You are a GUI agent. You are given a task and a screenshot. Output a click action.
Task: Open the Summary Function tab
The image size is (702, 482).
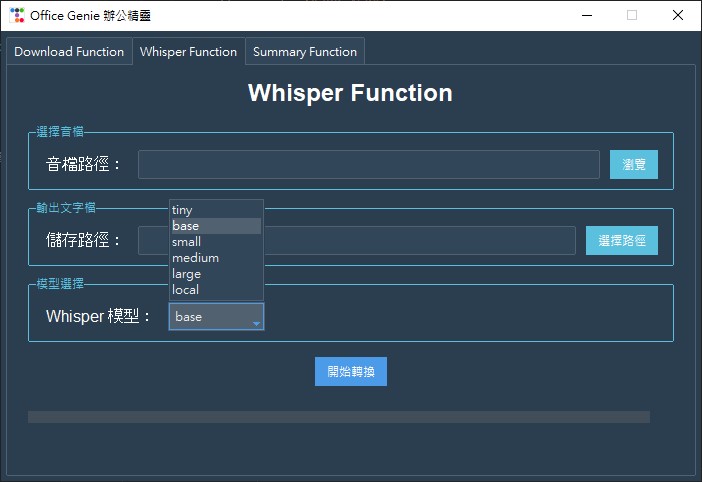tap(304, 52)
